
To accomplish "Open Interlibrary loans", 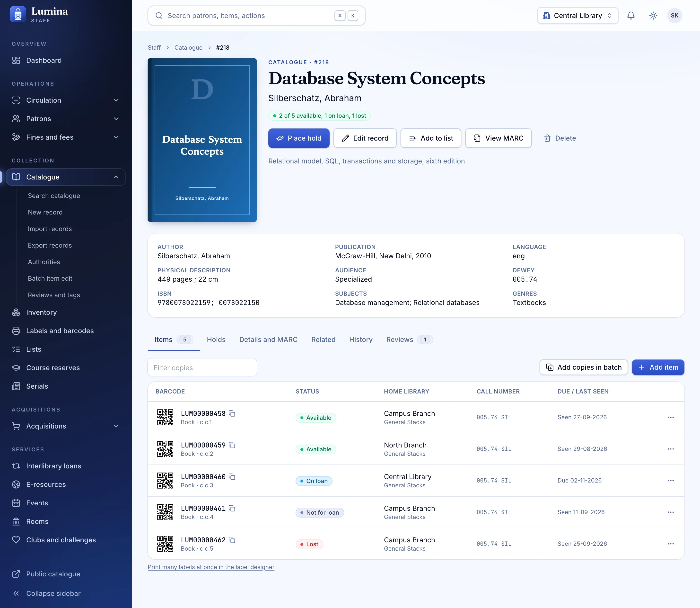I will click(x=66, y=466).
